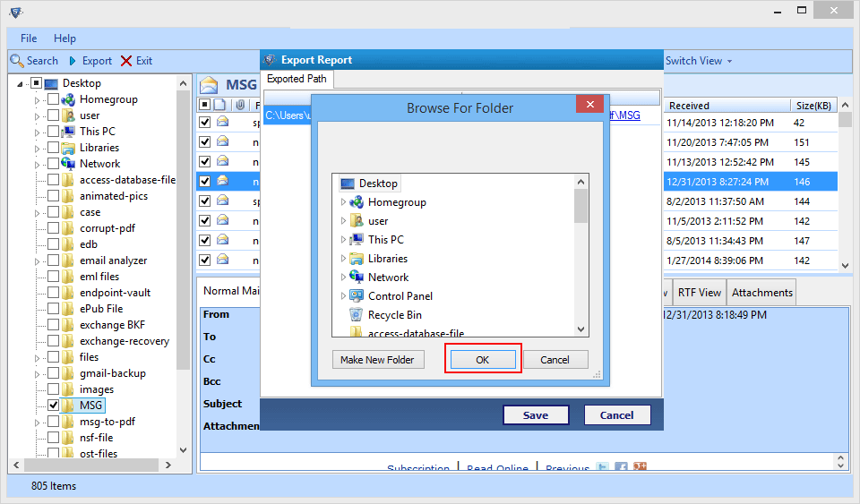The width and height of the screenshot is (860, 504).
Task: Expand email analyzer folder in left tree
Action: (38, 261)
